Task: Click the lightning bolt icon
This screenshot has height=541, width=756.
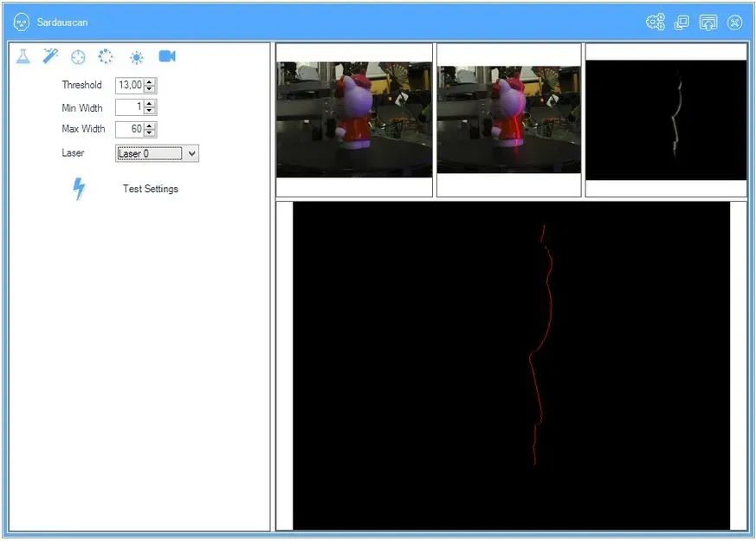Action: coord(79,189)
